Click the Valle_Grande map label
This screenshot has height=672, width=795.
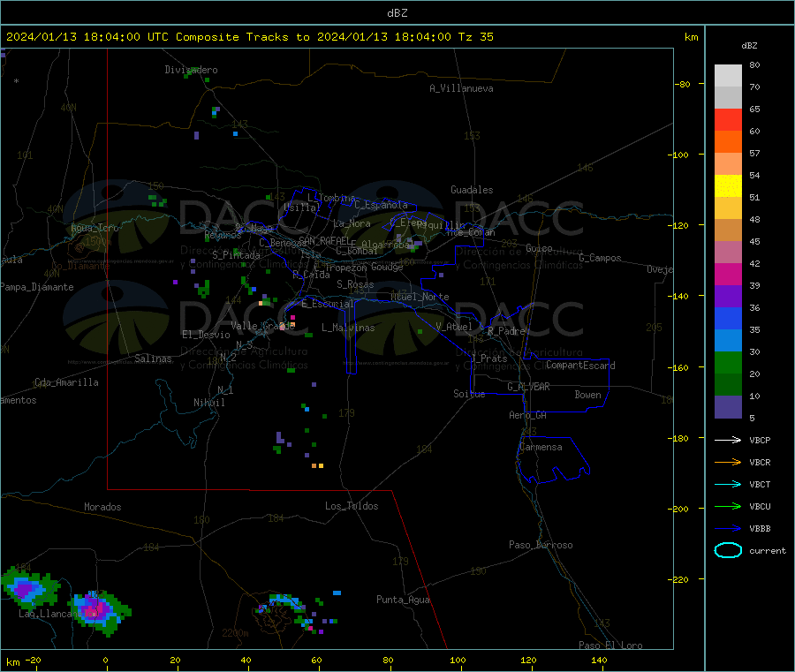[x=262, y=326]
